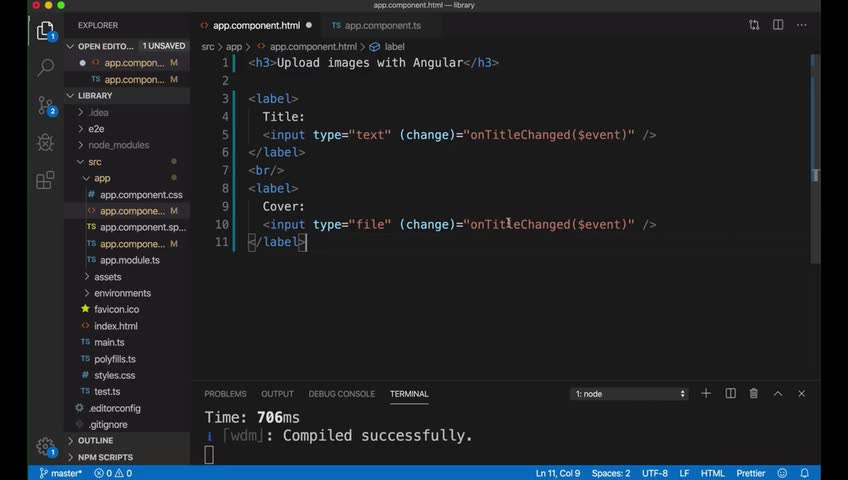Create a new terminal with plus icon
Screen dimensions: 848x480
pos(706,394)
